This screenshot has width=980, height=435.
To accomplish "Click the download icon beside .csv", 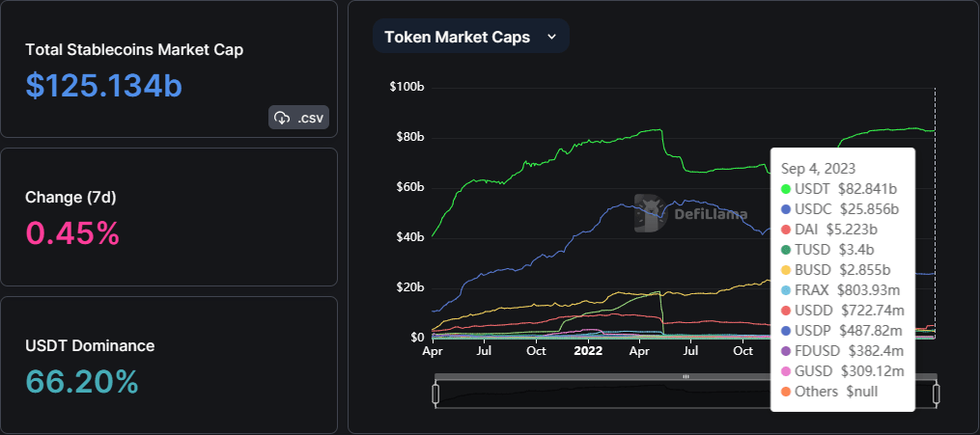I will click(x=283, y=118).
